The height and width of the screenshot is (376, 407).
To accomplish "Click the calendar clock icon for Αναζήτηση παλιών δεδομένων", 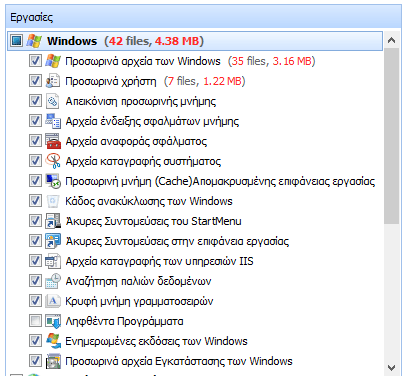I will 53,281.
